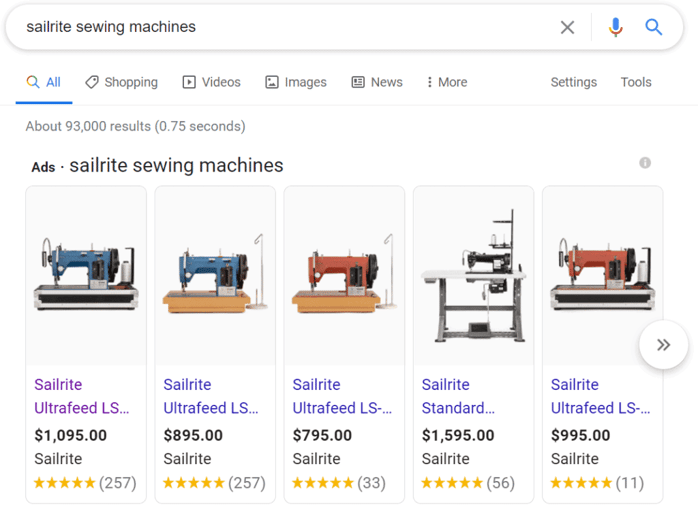This screenshot has width=698, height=511.
Task: Start voice search with the microphone icon
Action: [616, 27]
